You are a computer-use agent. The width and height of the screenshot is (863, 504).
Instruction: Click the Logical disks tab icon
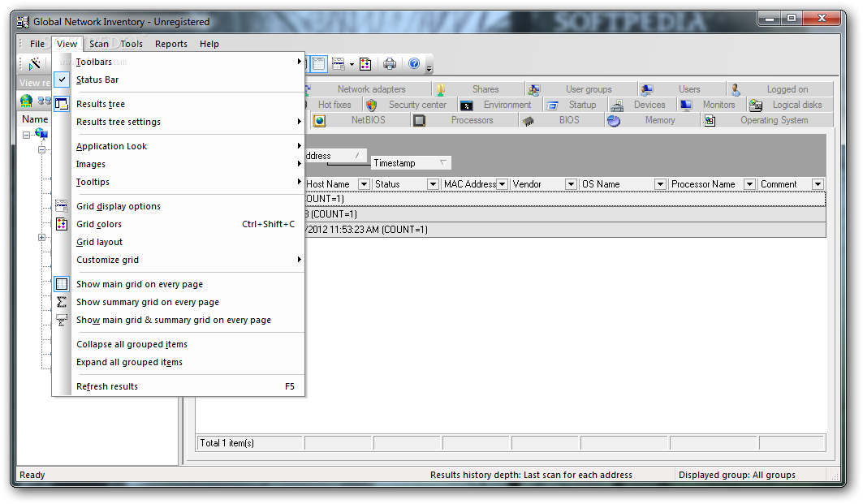[x=756, y=105]
